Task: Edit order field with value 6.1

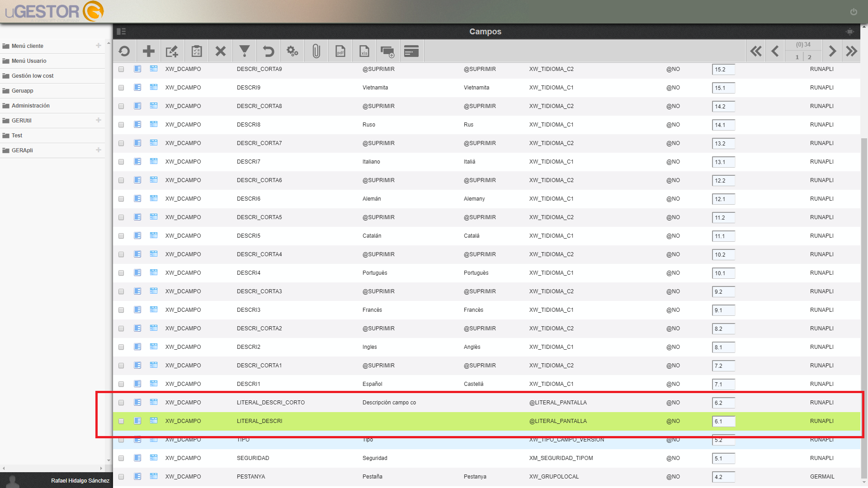Action: (723, 422)
